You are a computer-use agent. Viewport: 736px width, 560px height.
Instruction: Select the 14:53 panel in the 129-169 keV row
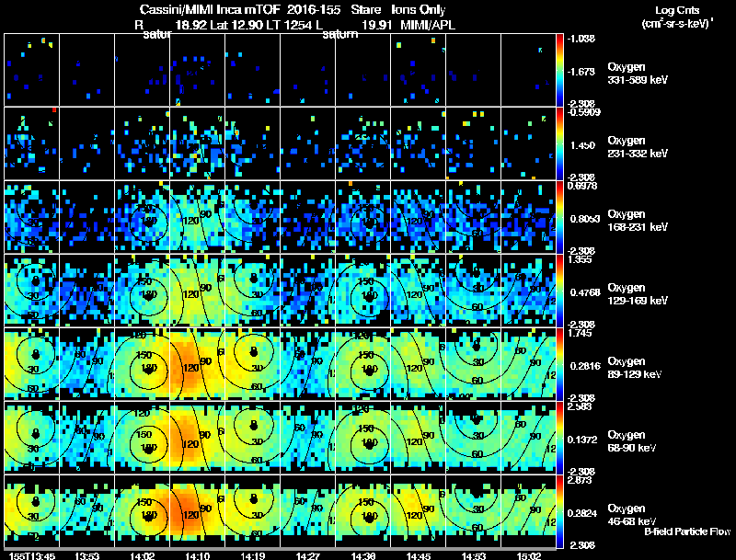(473, 291)
